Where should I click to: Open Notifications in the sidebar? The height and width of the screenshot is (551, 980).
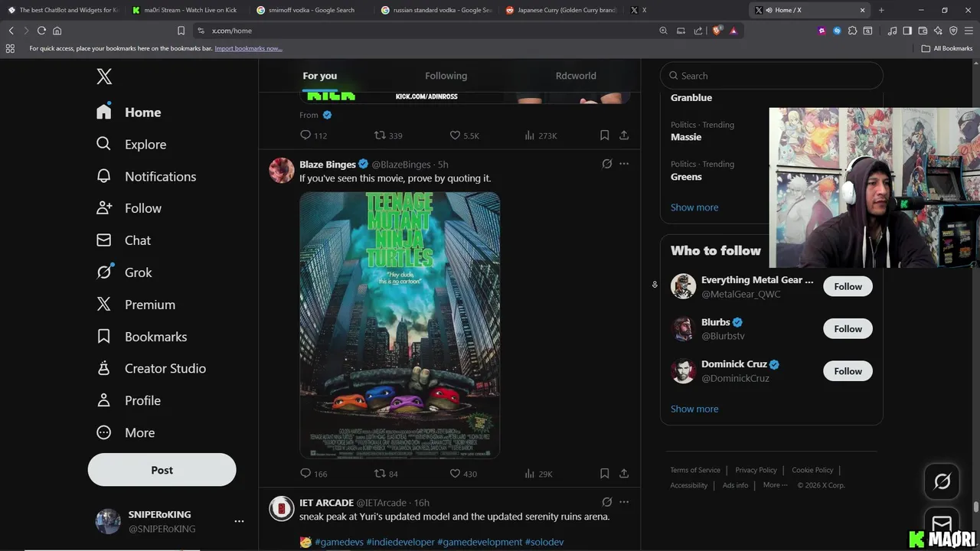(x=146, y=177)
